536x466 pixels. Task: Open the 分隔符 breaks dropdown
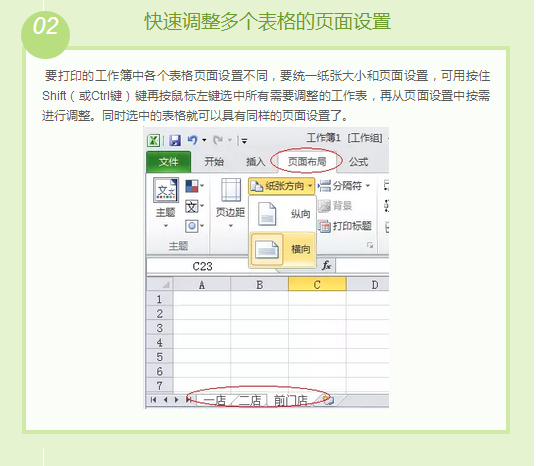tap(345, 186)
